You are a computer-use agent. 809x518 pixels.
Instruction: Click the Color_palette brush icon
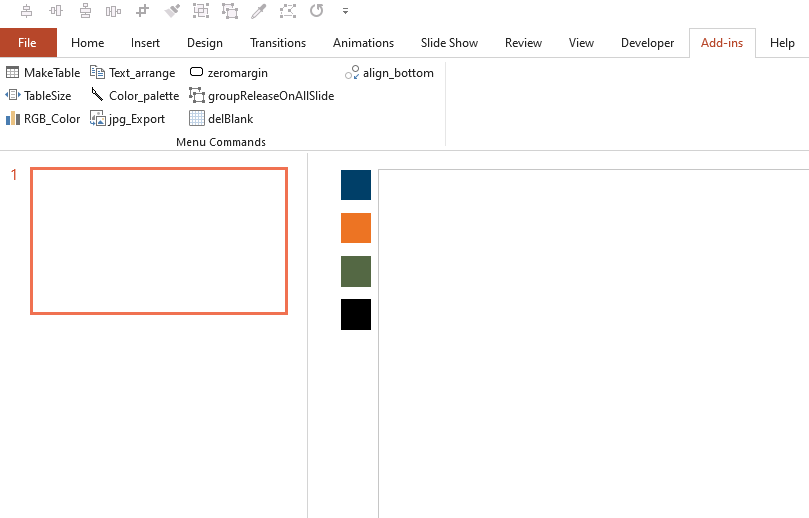point(98,94)
